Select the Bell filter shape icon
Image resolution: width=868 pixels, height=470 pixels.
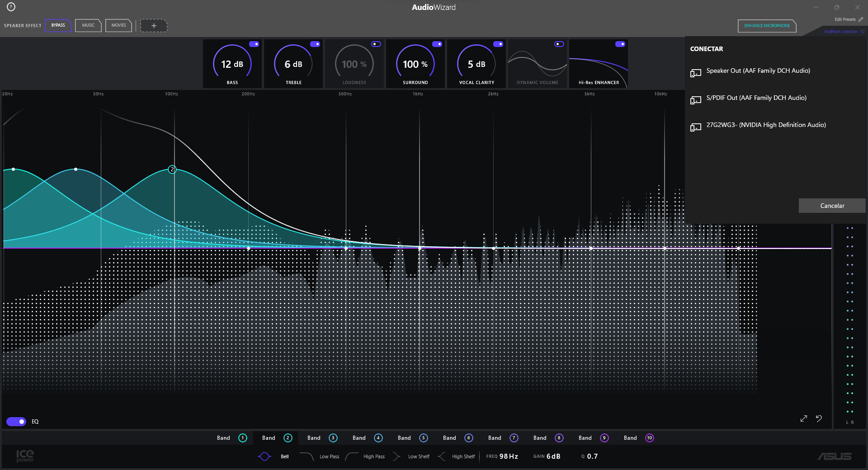pos(264,456)
